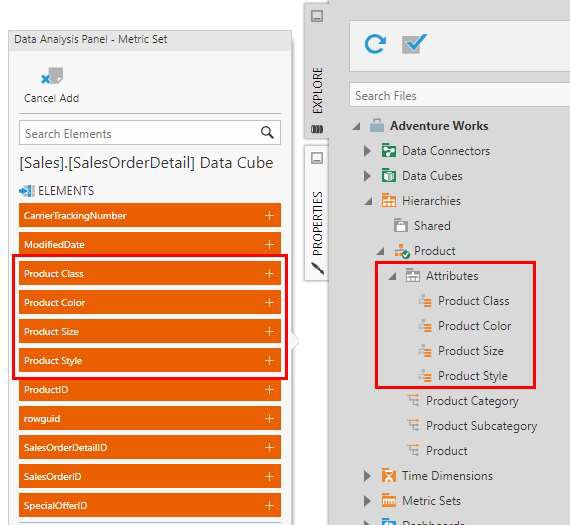
Task: Select the ModifiedDate element bar
Action: [150, 243]
